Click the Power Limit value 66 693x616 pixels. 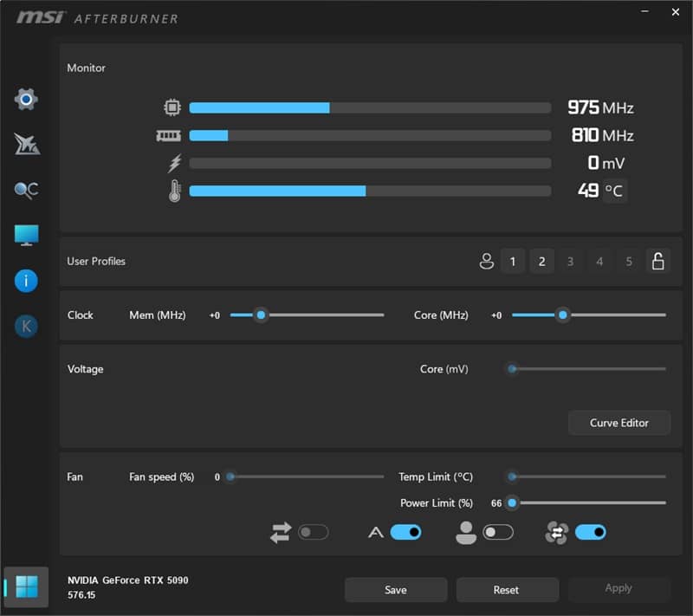click(496, 503)
